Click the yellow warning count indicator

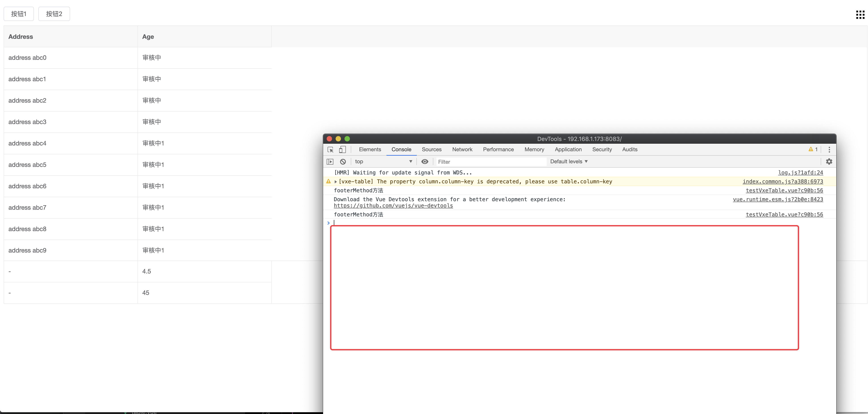tap(813, 150)
